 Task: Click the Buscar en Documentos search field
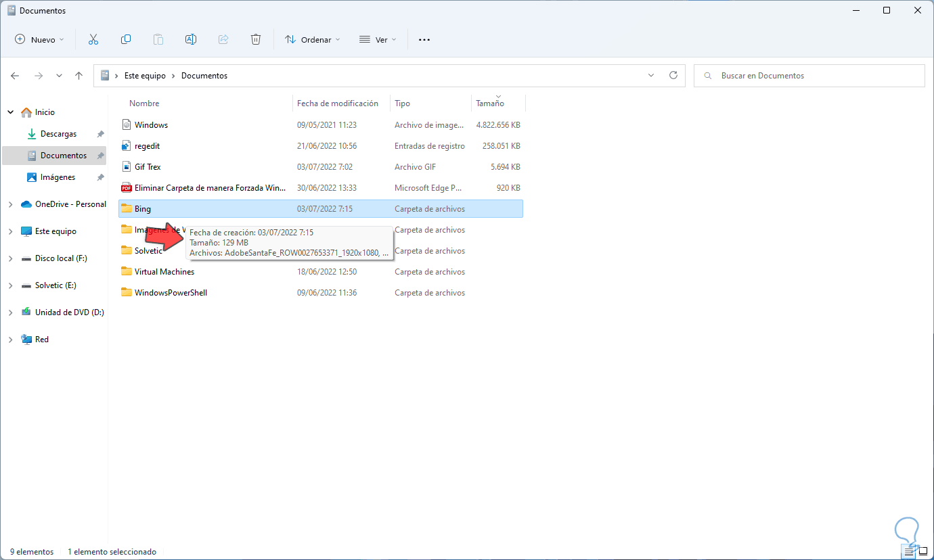pos(809,76)
